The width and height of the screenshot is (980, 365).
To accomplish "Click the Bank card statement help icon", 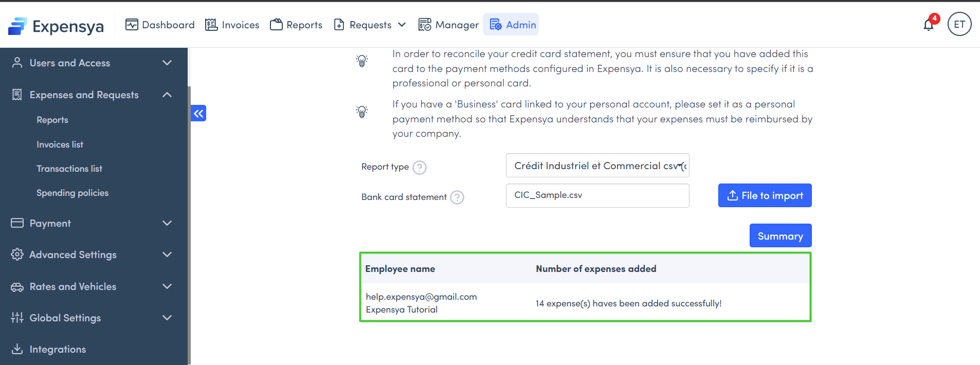I will click(x=457, y=197).
